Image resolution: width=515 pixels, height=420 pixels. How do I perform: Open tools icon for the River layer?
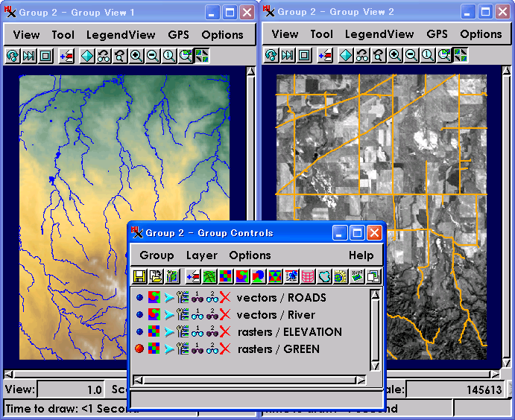click(x=183, y=315)
